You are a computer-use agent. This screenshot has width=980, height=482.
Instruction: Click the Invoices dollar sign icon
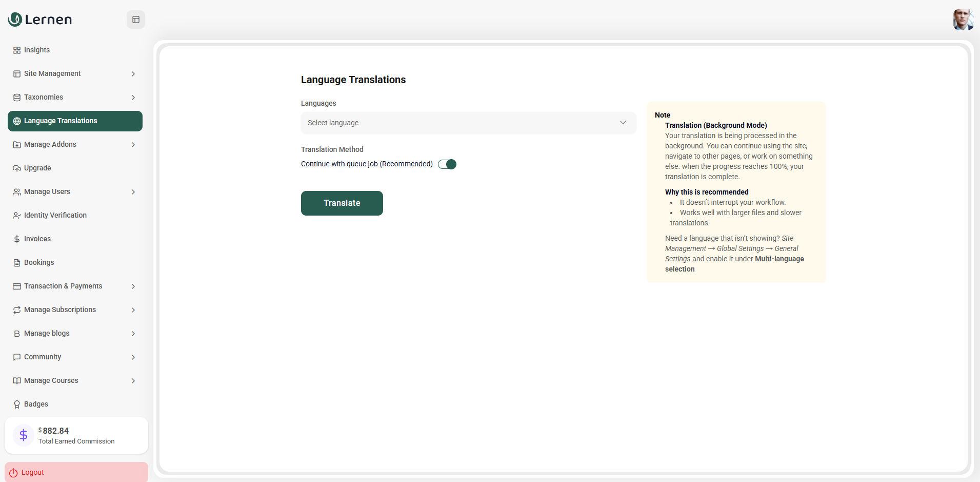17,239
